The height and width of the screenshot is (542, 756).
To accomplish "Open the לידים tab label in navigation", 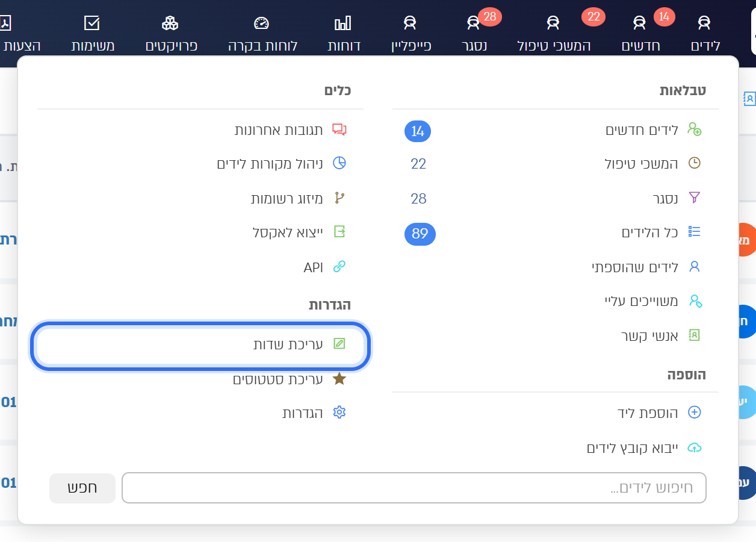I will pos(704,46).
